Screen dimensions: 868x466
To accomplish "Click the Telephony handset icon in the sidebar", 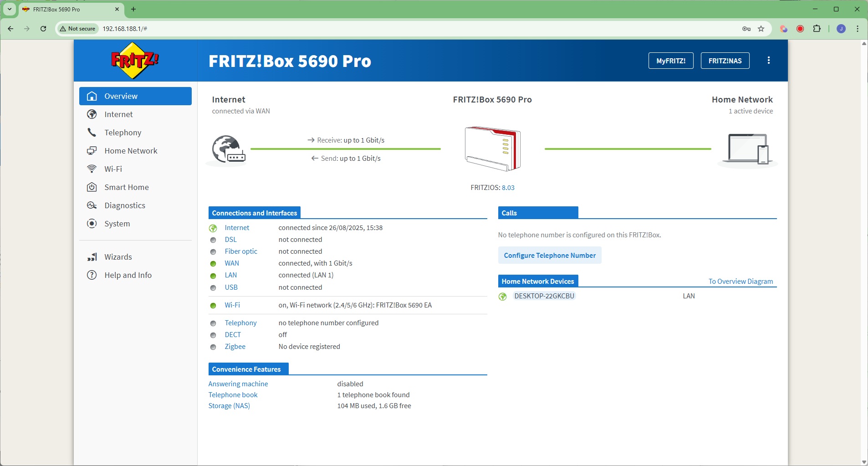I will coord(92,133).
